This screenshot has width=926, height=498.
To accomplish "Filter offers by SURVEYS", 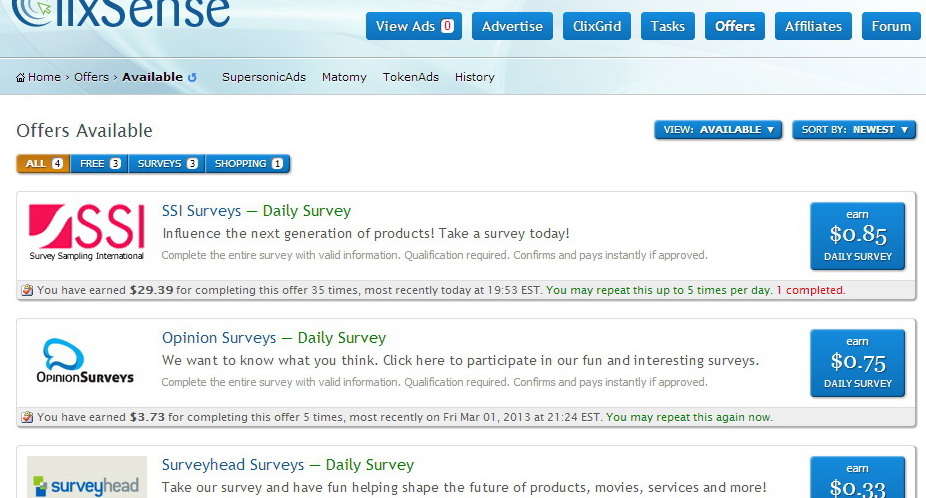I will pos(167,164).
